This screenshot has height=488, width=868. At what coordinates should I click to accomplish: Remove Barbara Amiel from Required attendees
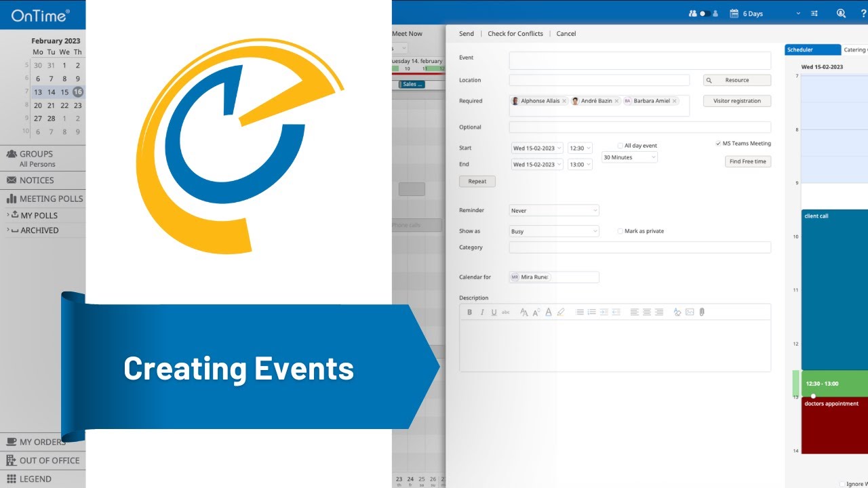click(x=675, y=101)
